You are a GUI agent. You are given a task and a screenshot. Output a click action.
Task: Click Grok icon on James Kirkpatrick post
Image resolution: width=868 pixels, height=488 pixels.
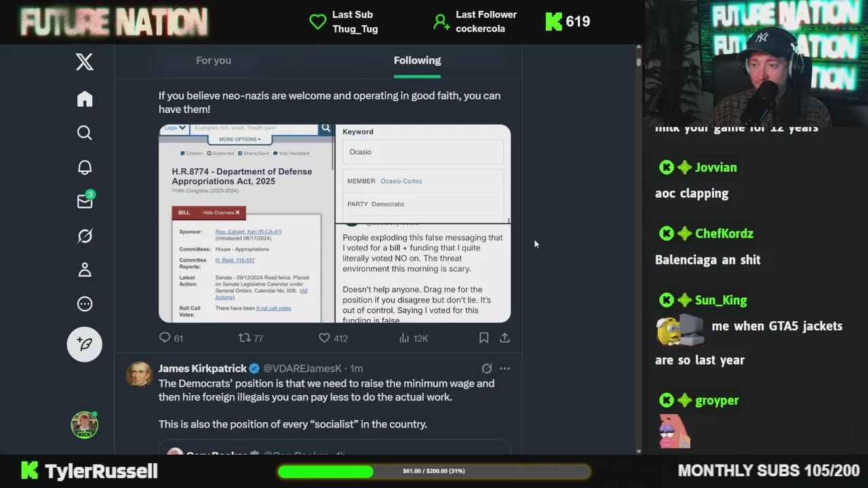[x=486, y=369]
